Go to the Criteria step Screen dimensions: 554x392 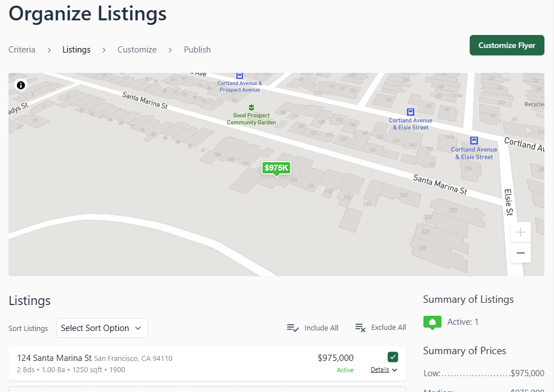point(22,50)
